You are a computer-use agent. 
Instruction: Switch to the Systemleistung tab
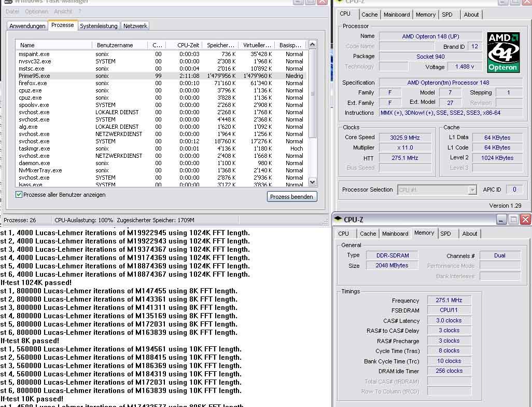pyautogui.click(x=99, y=26)
